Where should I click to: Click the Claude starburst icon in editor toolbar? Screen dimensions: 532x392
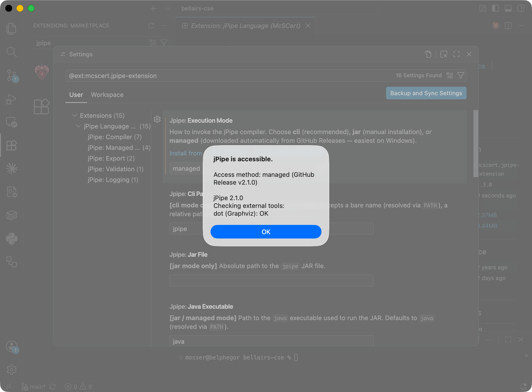click(495, 26)
